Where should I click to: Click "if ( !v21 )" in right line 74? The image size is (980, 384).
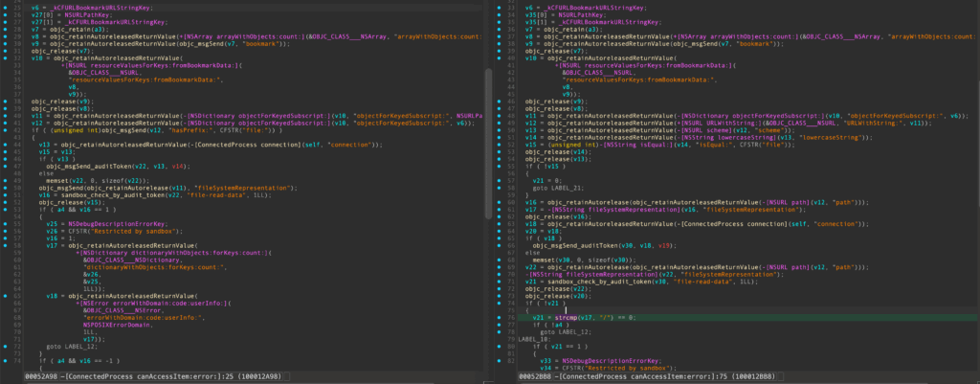(546, 304)
